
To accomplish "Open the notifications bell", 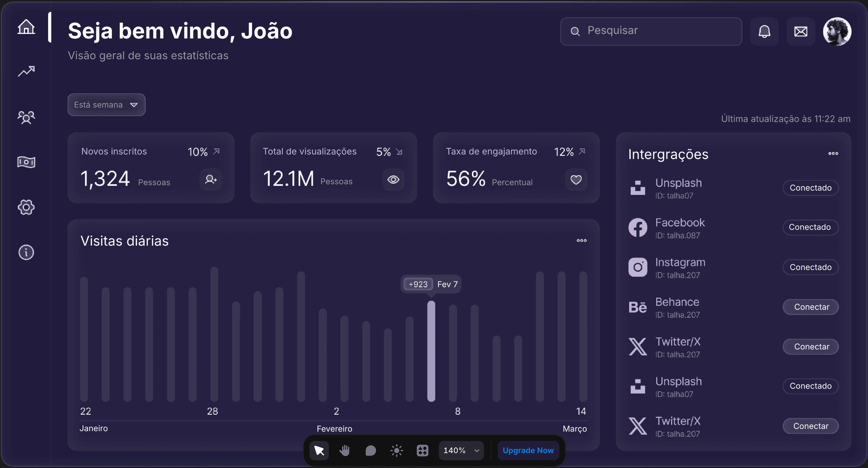I will pyautogui.click(x=764, y=32).
